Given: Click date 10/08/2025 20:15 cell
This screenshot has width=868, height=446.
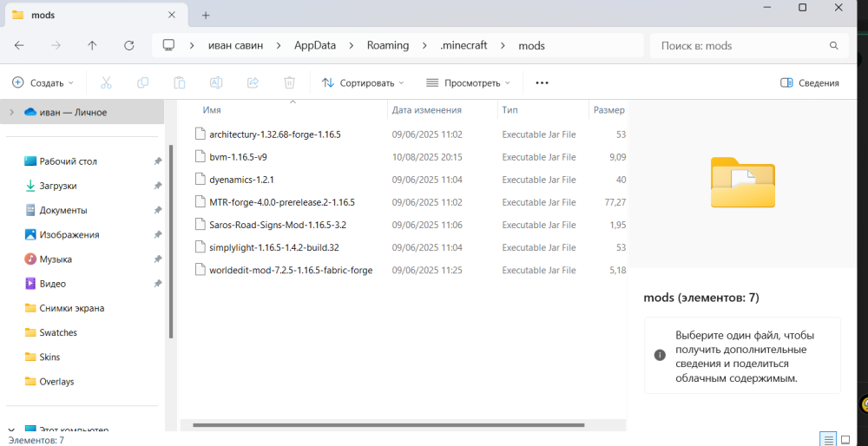Looking at the screenshot, I should [x=427, y=156].
